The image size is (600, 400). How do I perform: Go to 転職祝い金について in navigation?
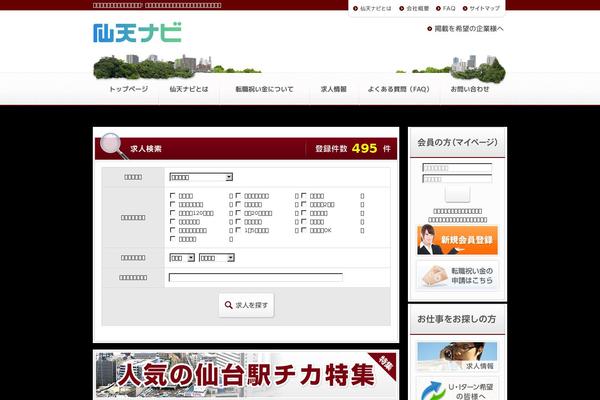[263, 89]
